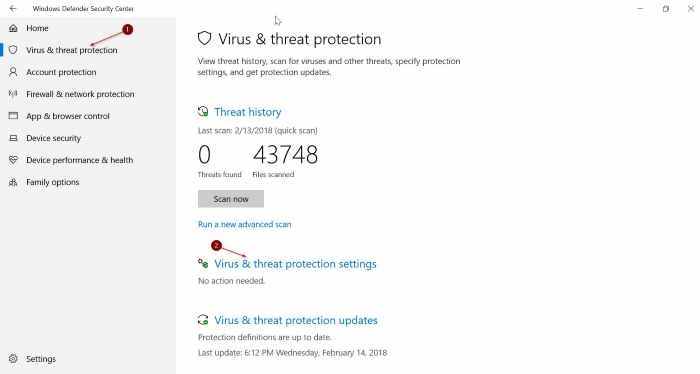
Task: Switch to Firewall & network protection menu item
Action: click(x=80, y=94)
